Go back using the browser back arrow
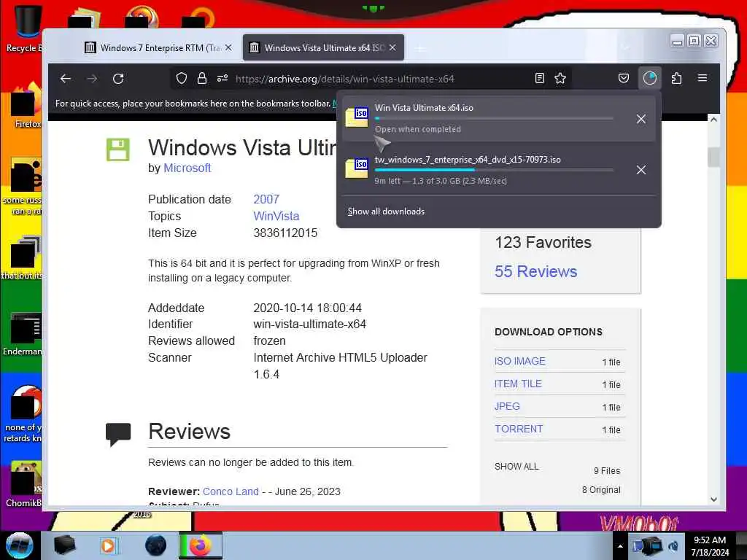747x560 pixels. point(66,79)
